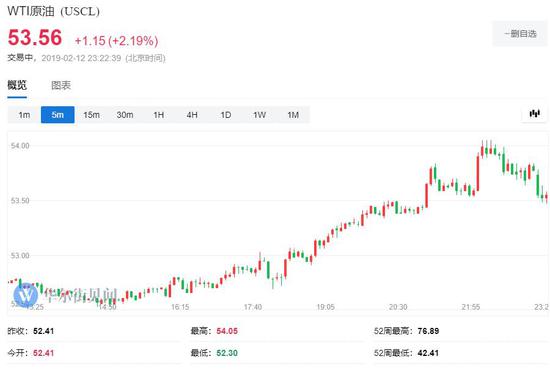Click the 删自选 remove-from-watchlist button
This screenshot has width=550, height=370.
tap(520, 34)
